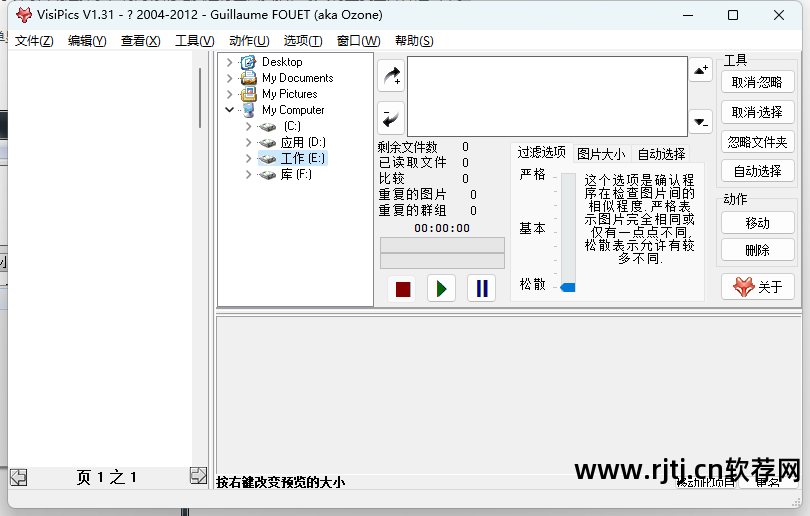
Task: Open the 选项(T) menu
Action: pyautogui.click(x=303, y=40)
